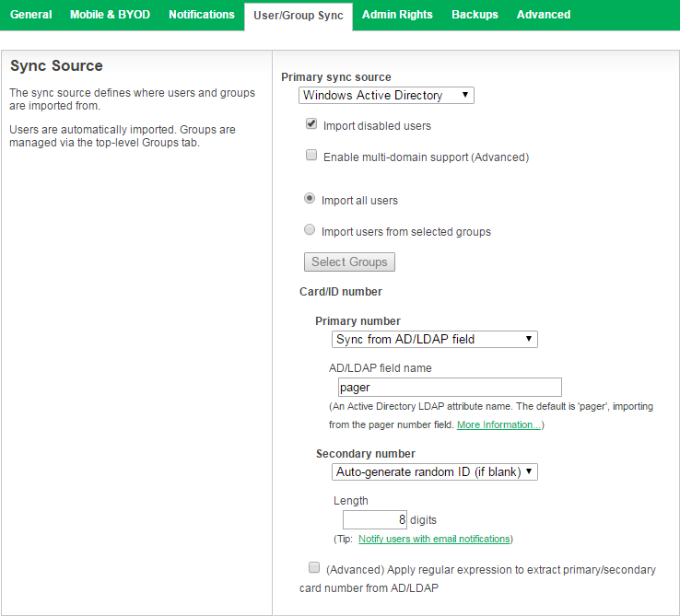Open Notify users with email notifications link
This screenshot has width=680, height=616.
(434, 539)
